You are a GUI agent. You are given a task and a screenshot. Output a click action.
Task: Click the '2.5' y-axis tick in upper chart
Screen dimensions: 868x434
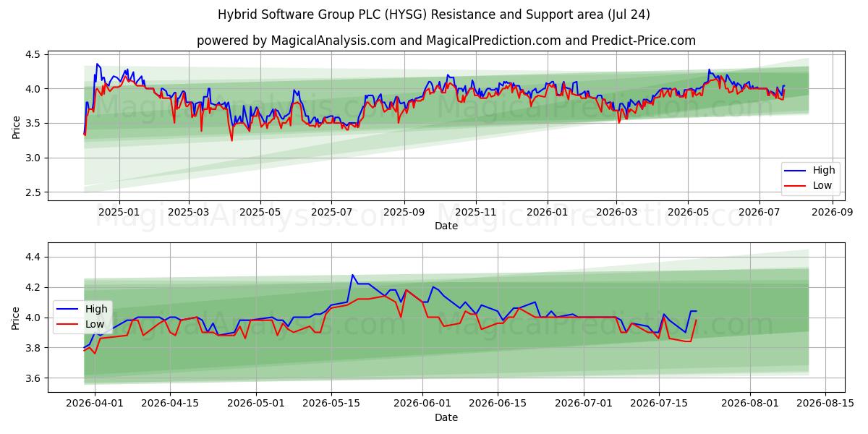point(35,192)
